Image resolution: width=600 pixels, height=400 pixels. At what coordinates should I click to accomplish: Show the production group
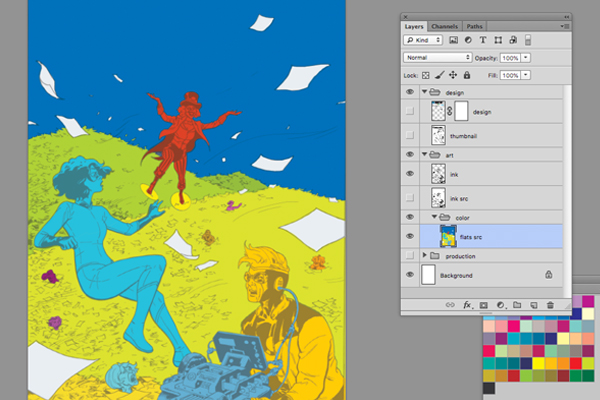(410, 255)
